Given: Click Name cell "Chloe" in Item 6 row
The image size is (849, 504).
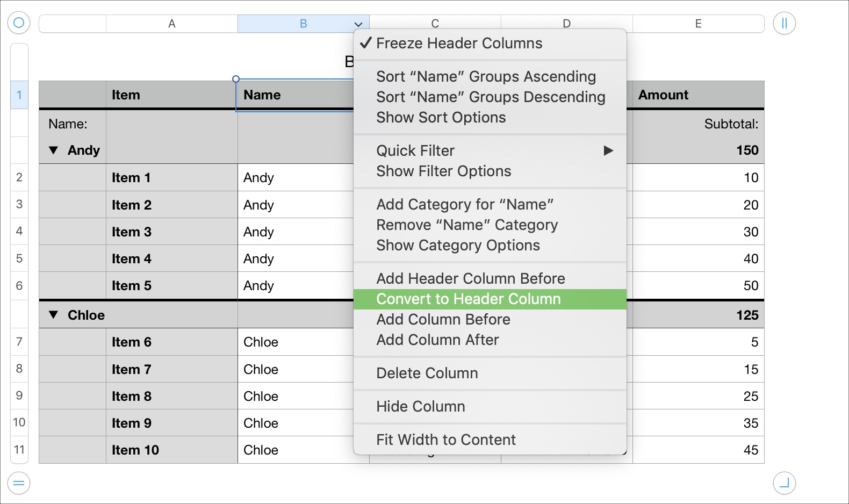Looking at the screenshot, I should click(x=296, y=342).
